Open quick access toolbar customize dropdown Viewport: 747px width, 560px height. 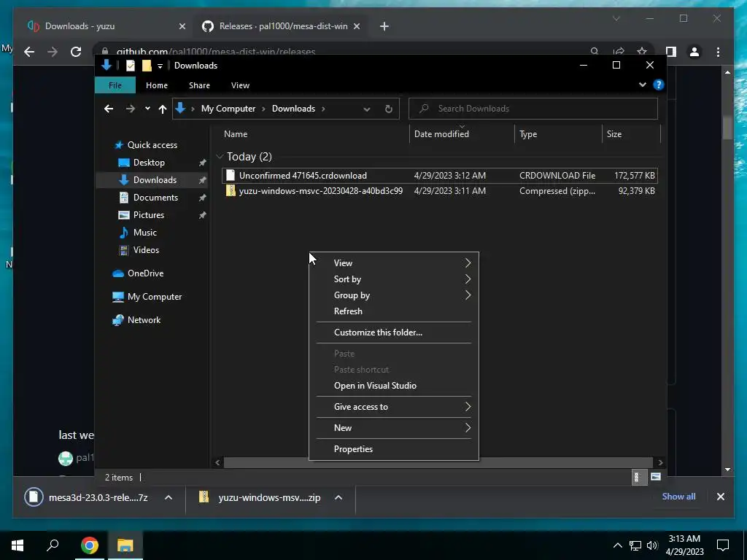click(x=160, y=66)
